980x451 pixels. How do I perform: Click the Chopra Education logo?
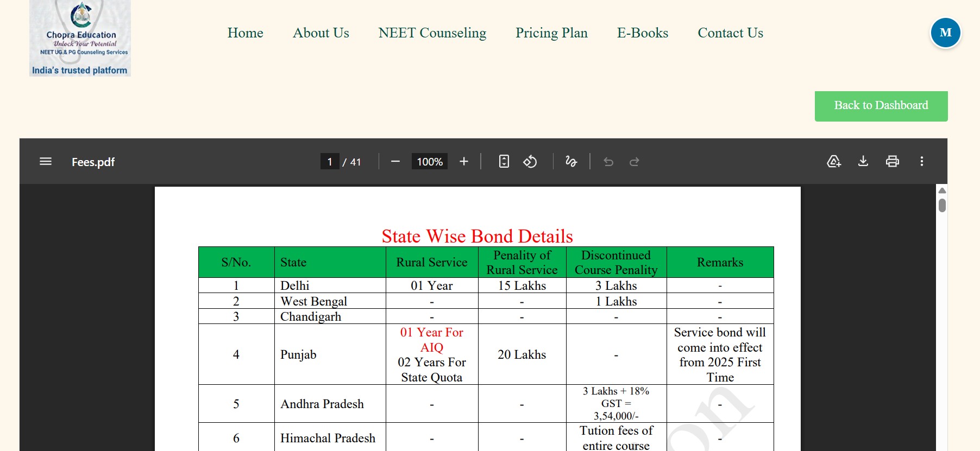pos(80,38)
